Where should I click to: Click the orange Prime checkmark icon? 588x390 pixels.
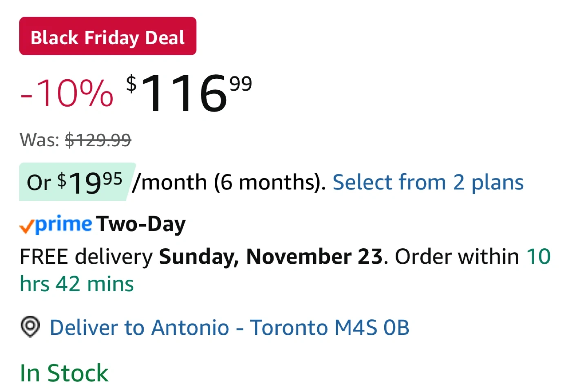click(x=26, y=226)
